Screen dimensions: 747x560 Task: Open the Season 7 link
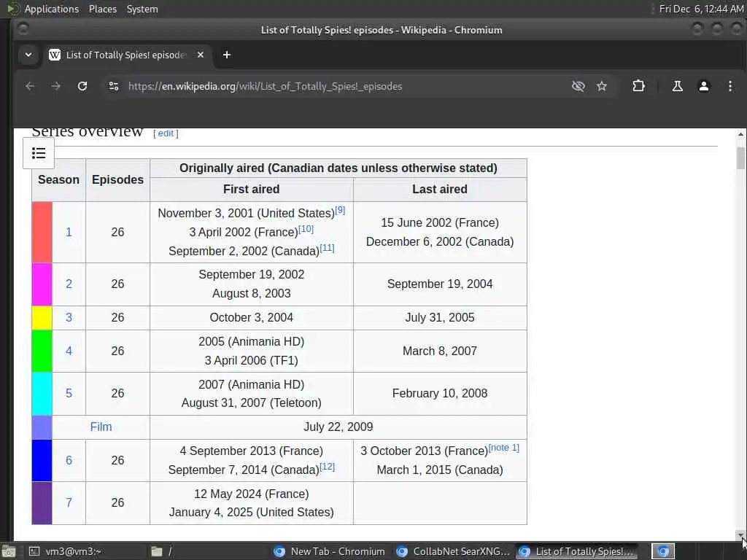tap(69, 502)
